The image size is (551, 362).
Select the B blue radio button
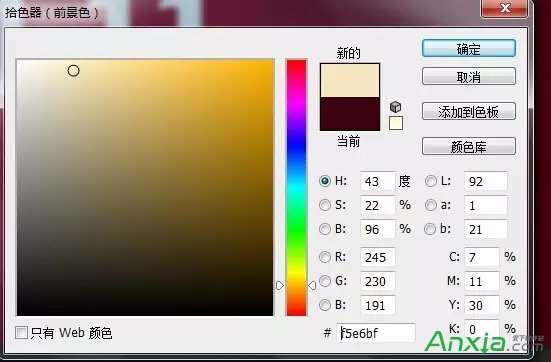(x=325, y=305)
